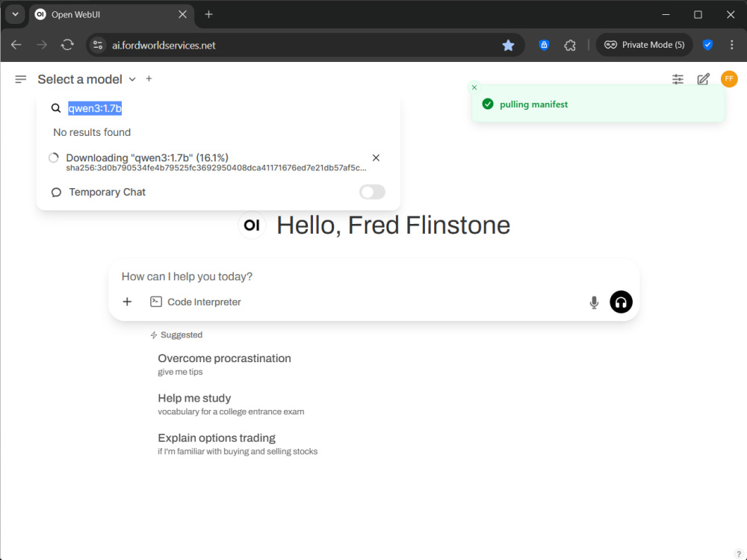Open the browser three-dot menu
Image resolution: width=747 pixels, height=560 pixels.
coord(732,46)
